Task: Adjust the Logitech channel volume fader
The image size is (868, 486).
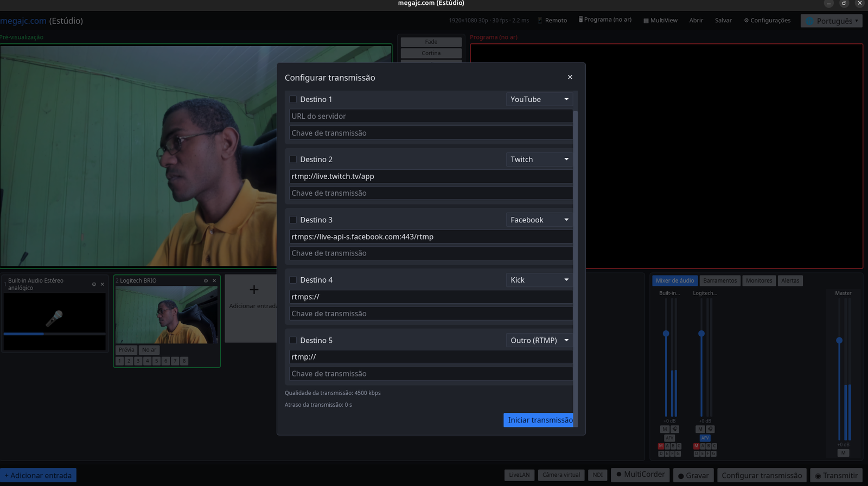Action: [x=701, y=334]
